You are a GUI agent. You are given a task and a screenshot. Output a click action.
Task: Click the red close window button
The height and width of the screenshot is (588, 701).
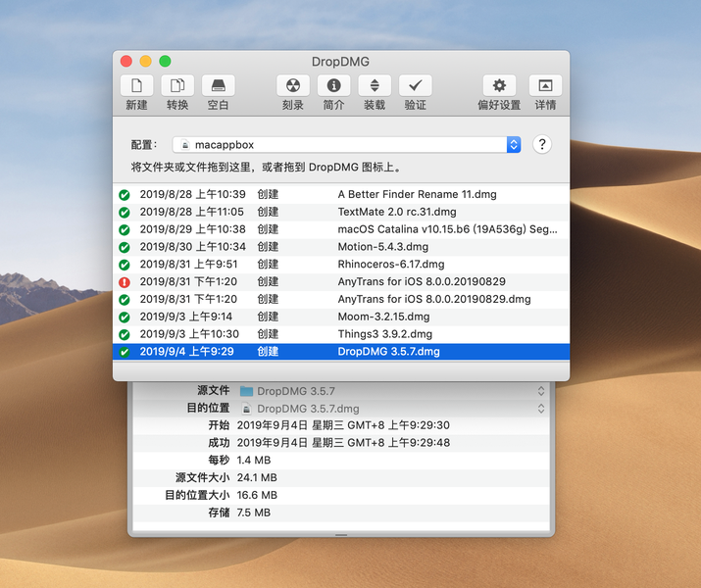126,61
